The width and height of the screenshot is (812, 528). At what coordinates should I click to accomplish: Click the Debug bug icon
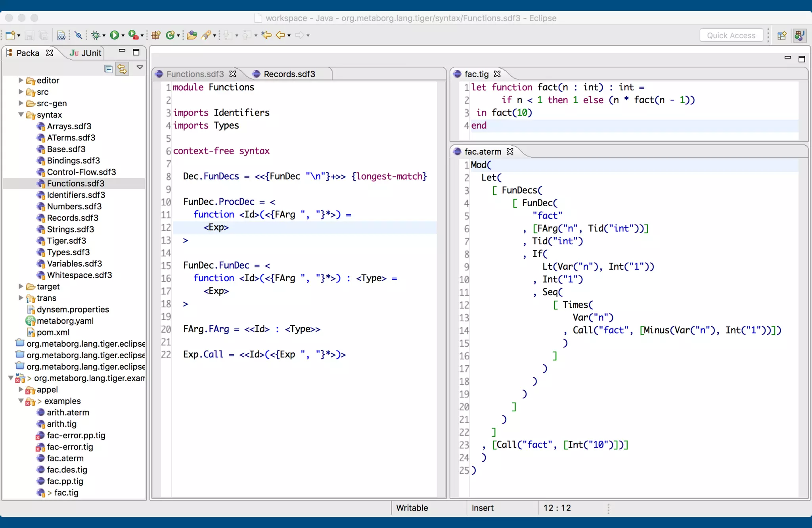coord(95,35)
